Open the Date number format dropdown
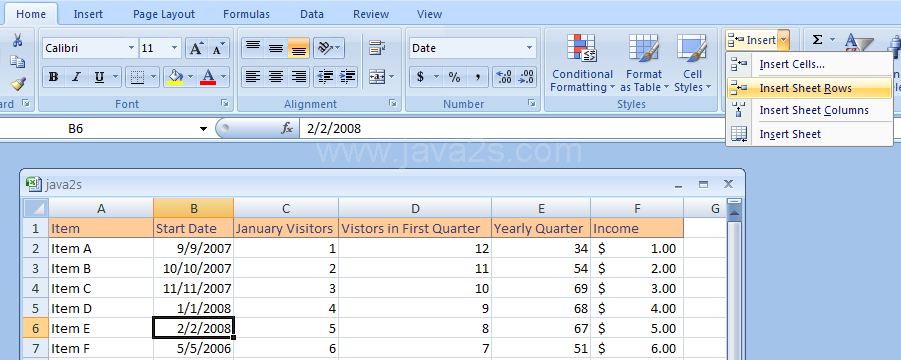 (530, 48)
